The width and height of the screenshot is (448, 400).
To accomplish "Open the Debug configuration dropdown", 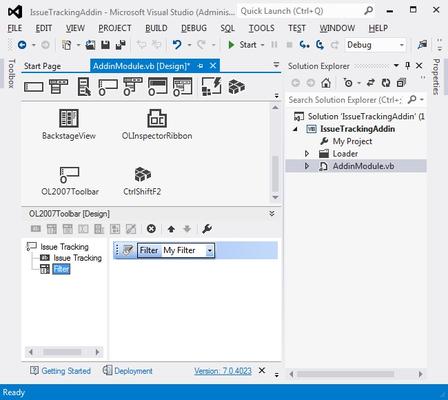I will click(401, 45).
